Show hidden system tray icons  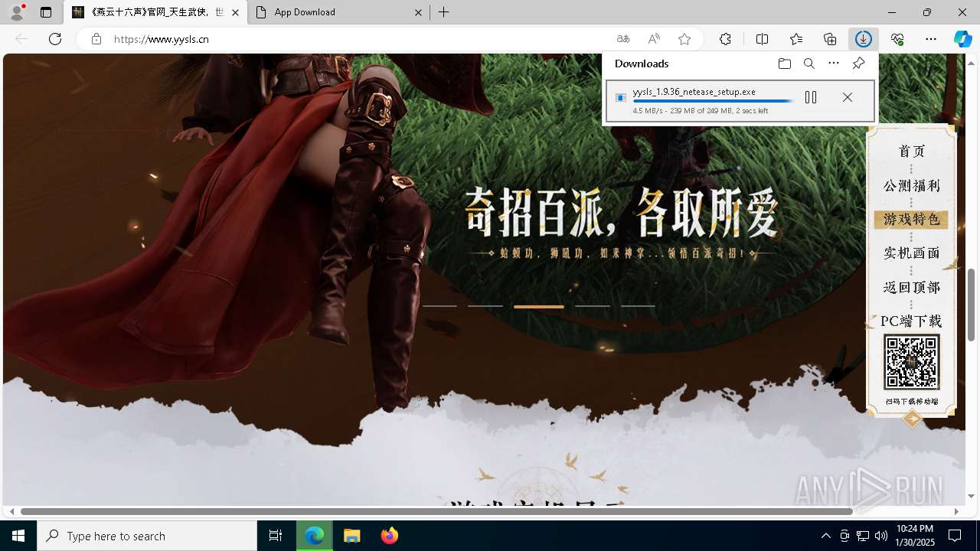pos(825,536)
